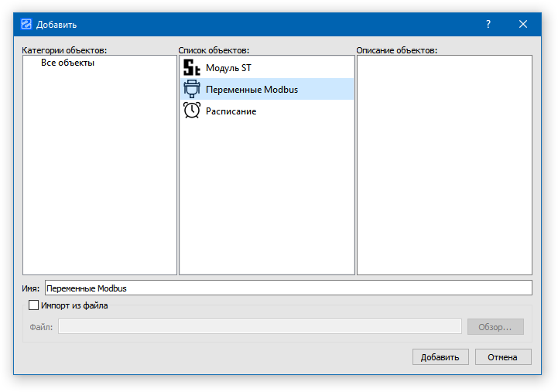The image size is (558, 392).
Task: Click the disabled Файл path field
Action: click(260, 326)
